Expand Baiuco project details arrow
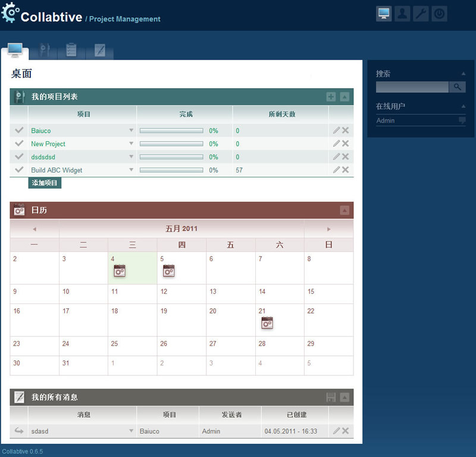476x457 pixels. tap(131, 130)
